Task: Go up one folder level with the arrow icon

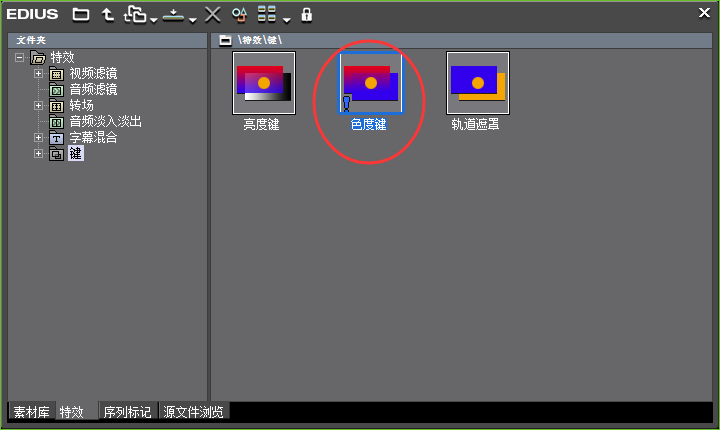Action: 108,15
